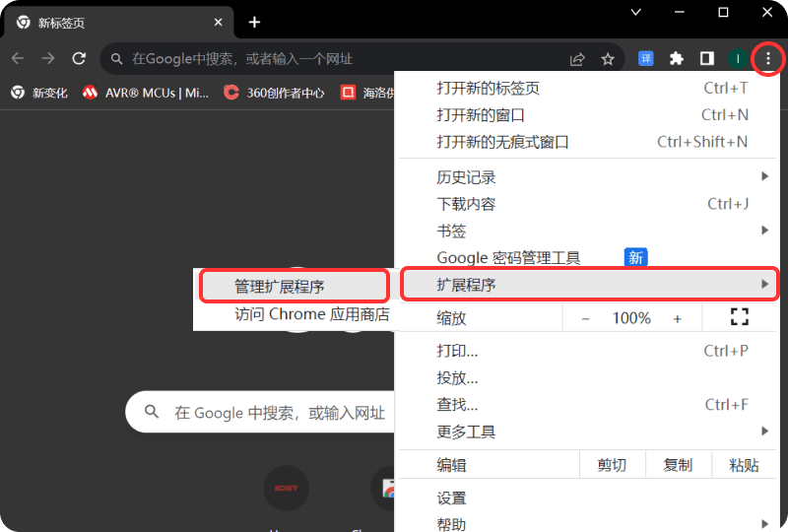Open 设置 from the menu
The width and height of the screenshot is (788, 532).
pos(587,499)
